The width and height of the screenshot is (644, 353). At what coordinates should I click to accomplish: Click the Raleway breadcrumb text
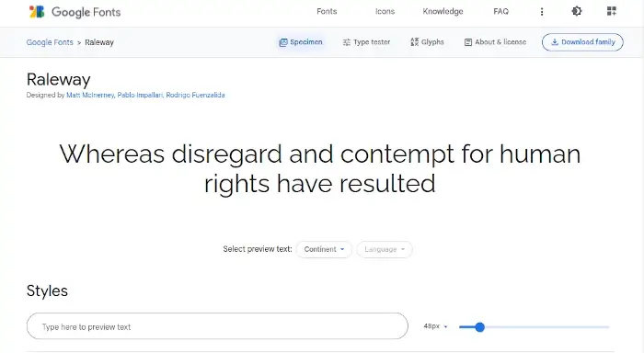pos(99,42)
